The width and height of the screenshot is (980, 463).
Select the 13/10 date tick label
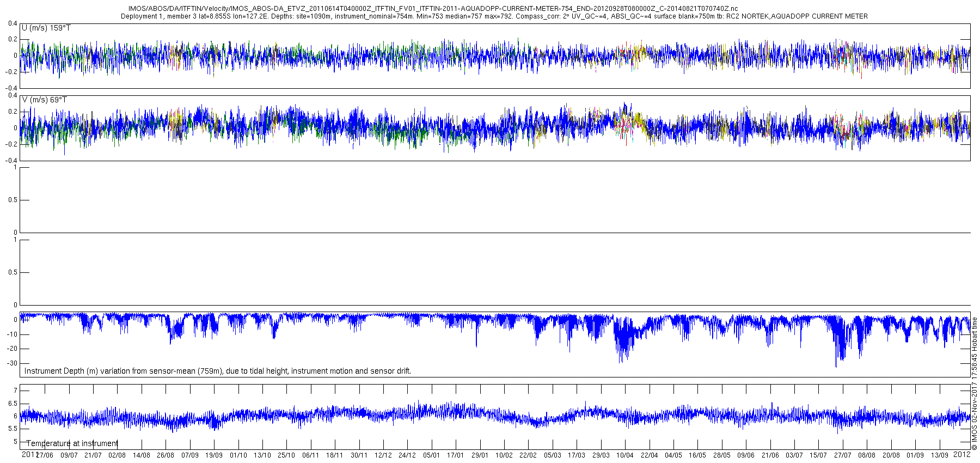click(x=262, y=455)
